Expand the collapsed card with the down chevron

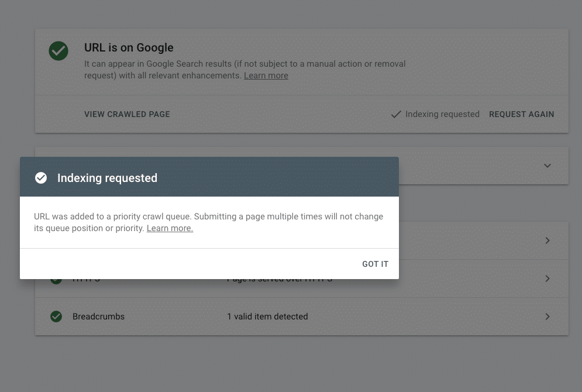[547, 166]
